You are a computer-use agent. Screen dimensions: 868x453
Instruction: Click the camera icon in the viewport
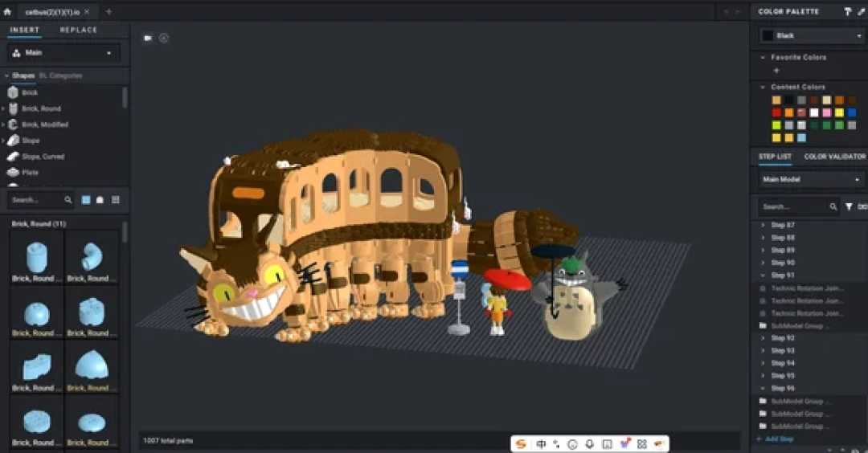[148, 39]
